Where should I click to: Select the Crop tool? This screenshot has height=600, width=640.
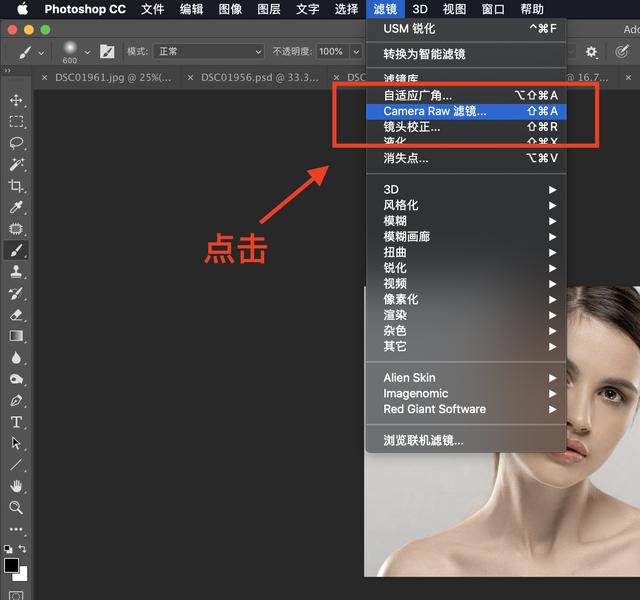pos(16,186)
